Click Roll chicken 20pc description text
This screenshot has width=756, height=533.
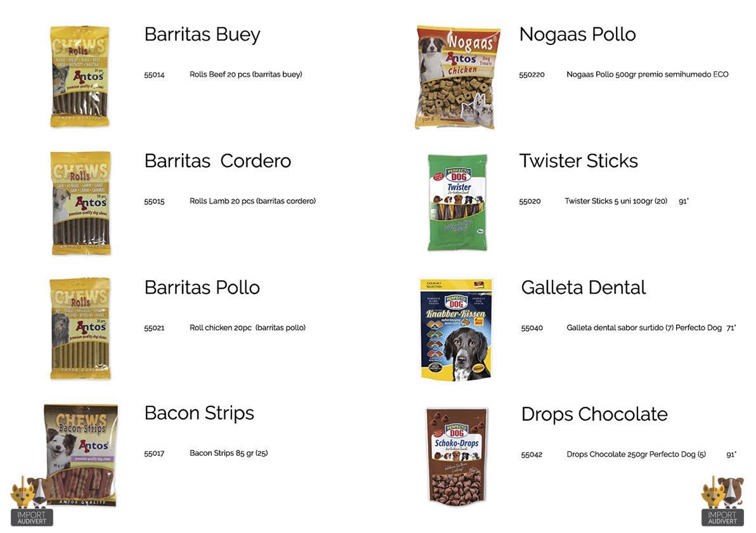click(x=247, y=328)
